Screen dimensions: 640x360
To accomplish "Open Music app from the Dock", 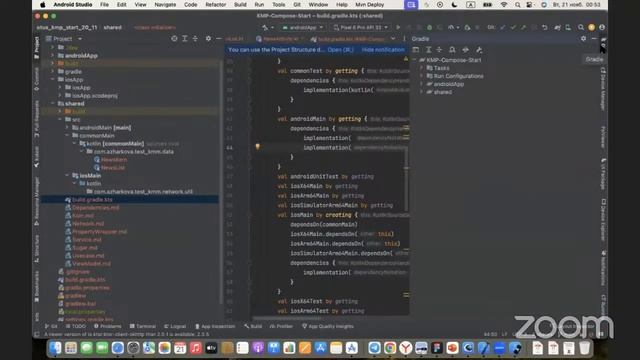I will (x=196, y=348).
